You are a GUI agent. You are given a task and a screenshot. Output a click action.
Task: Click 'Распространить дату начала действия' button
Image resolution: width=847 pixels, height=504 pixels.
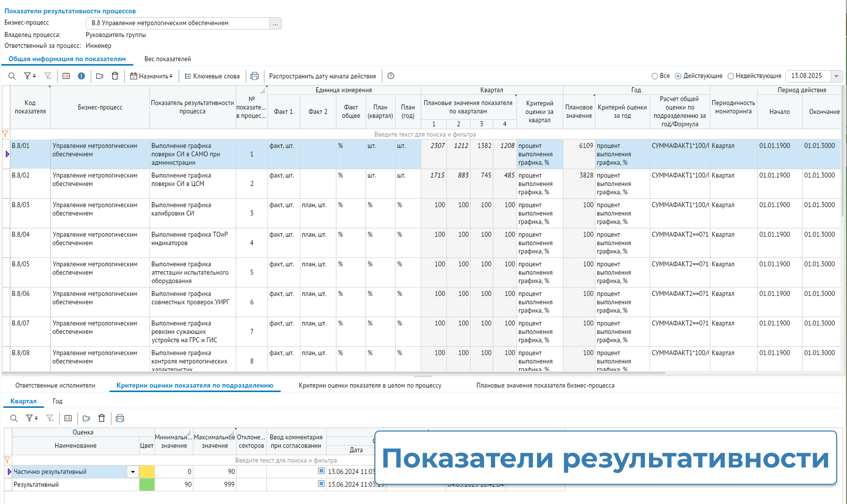coord(322,76)
